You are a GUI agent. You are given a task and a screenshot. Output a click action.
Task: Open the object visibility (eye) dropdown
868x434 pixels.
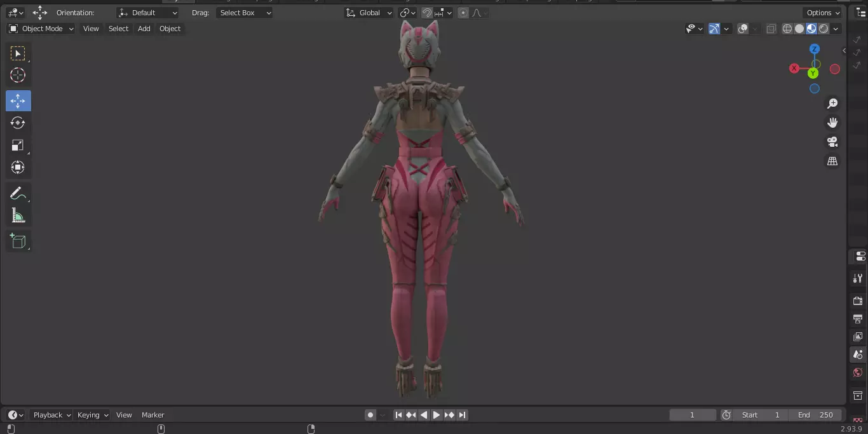pyautogui.click(x=695, y=29)
